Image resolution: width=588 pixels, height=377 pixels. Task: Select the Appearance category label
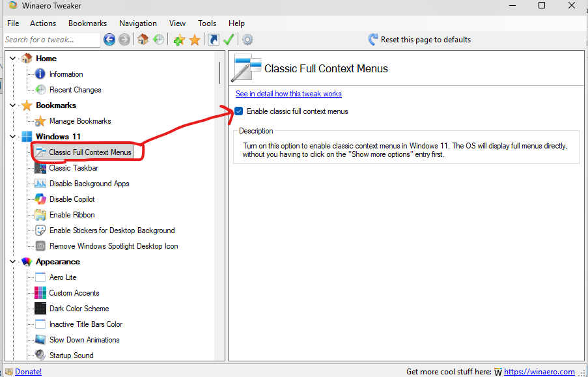coord(58,262)
